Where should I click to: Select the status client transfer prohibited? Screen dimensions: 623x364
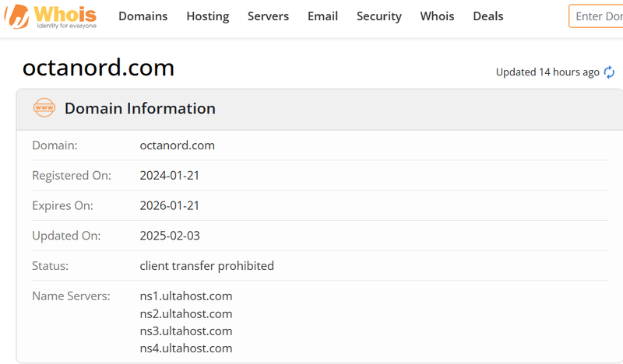click(206, 266)
